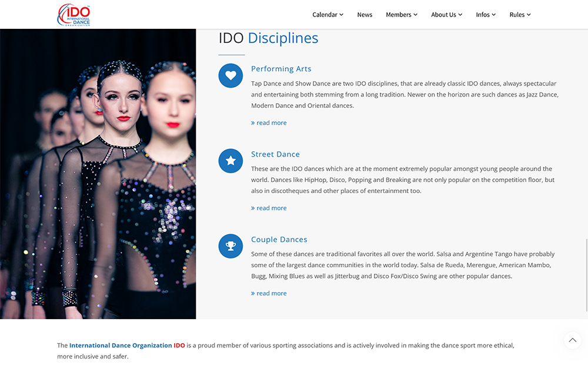588x368 pixels.
Task: Click the IDO Disciplines heading
Action: pyautogui.click(x=269, y=38)
